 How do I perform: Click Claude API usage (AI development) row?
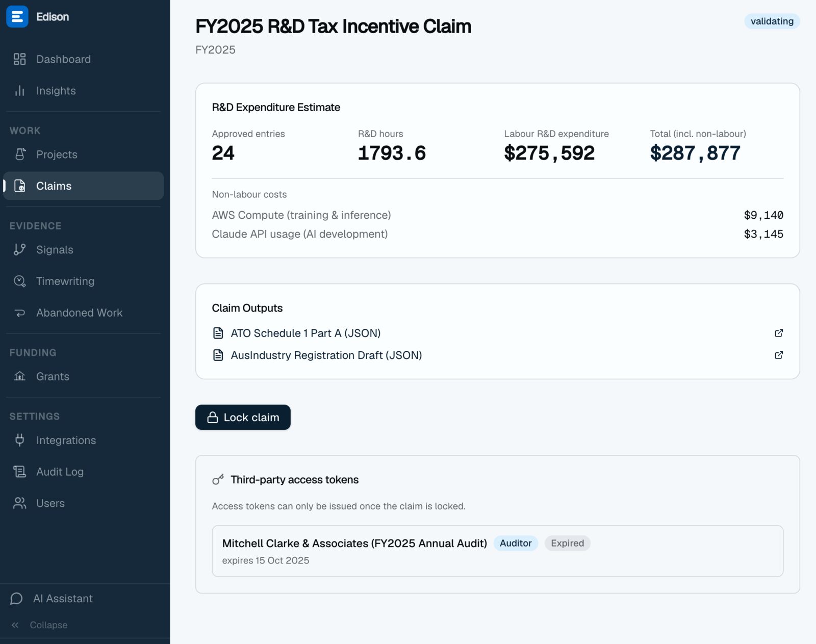[x=498, y=234]
